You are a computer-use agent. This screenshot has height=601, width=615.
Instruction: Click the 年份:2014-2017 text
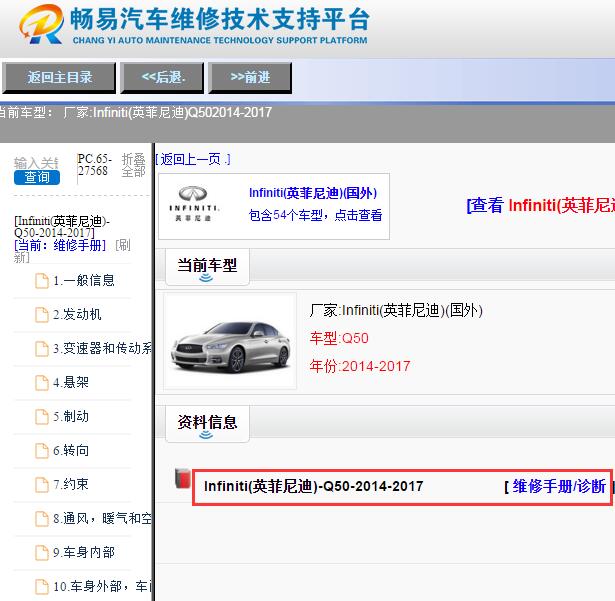(360, 366)
